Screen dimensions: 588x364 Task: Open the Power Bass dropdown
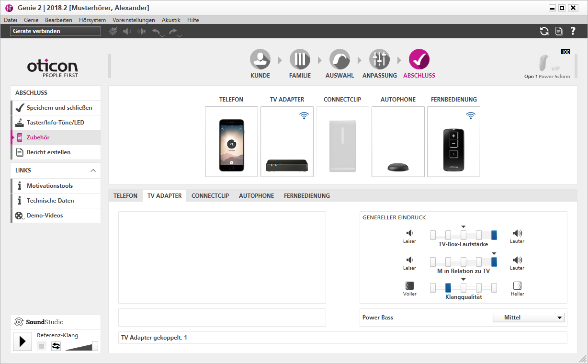click(x=528, y=318)
